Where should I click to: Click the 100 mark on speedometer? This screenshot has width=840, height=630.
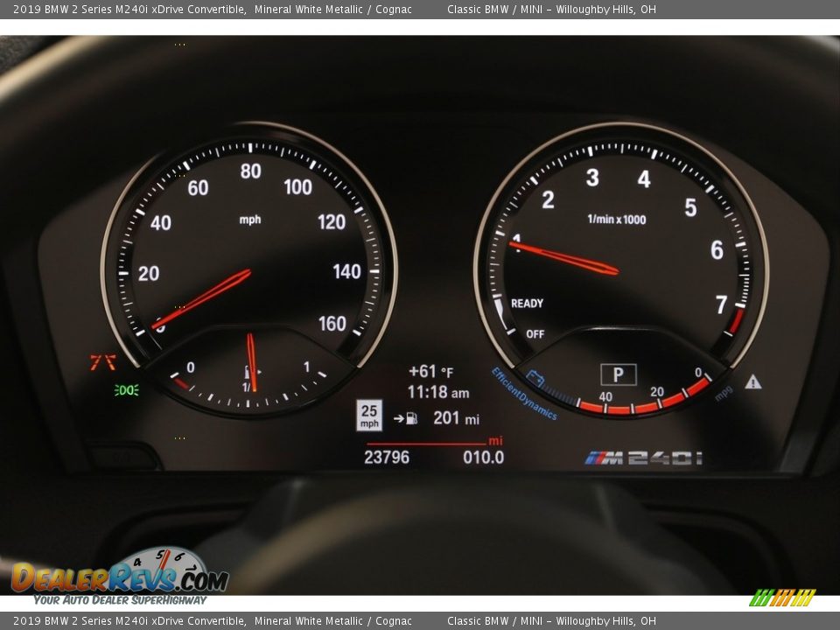click(x=297, y=187)
